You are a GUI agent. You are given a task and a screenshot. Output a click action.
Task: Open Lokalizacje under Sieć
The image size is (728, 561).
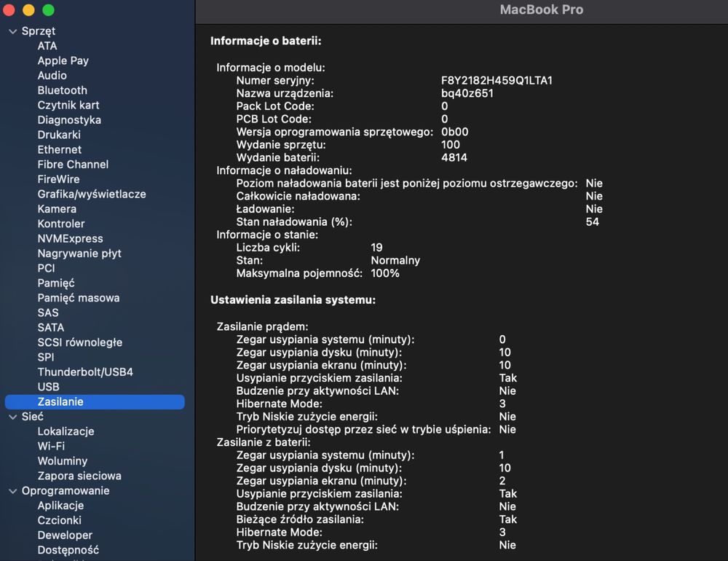(x=66, y=432)
